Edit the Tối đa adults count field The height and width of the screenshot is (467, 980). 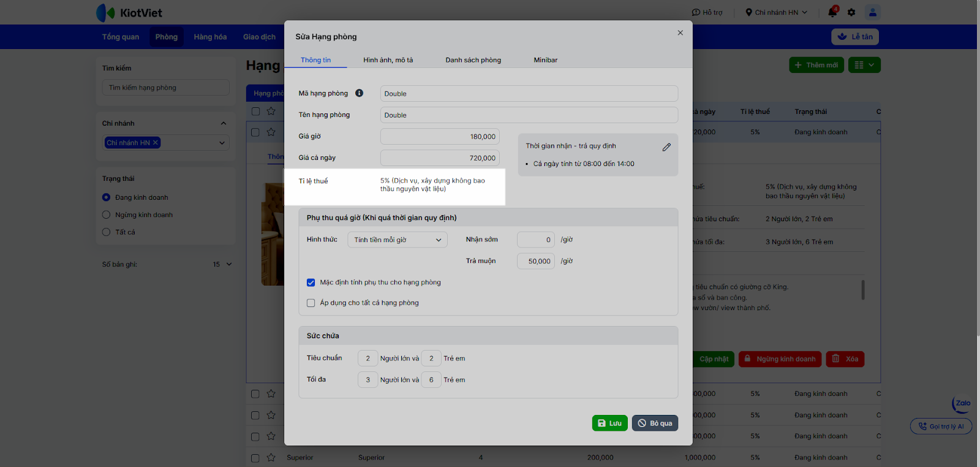pyautogui.click(x=367, y=380)
